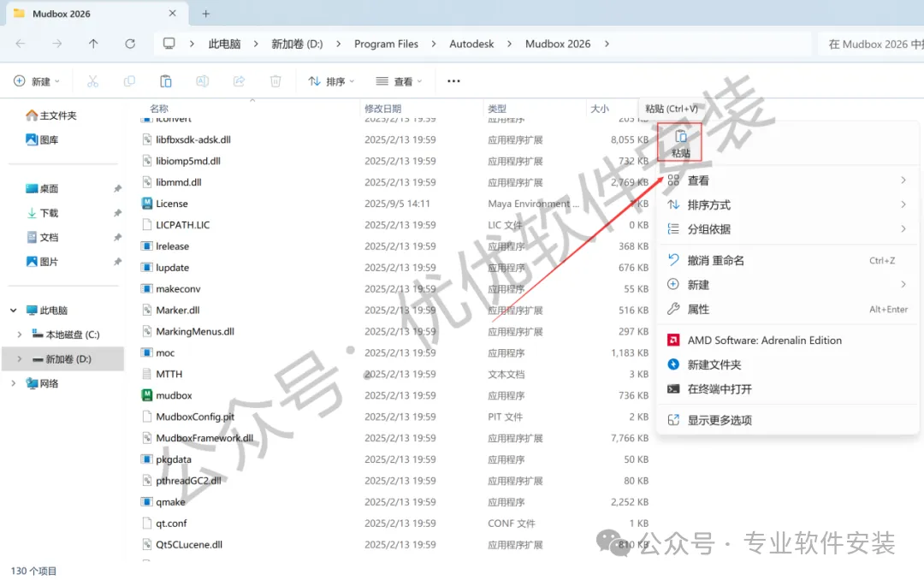Viewport: 924px width, 580px height.
Task: Select the pthreadGC2.dll file
Action: [x=188, y=481]
